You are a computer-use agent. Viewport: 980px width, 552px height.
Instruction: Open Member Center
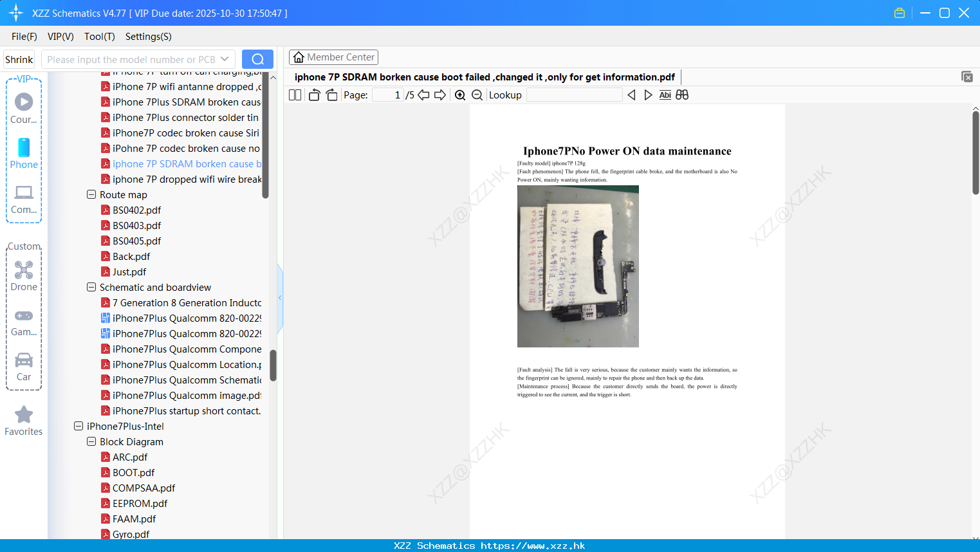click(333, 57)
